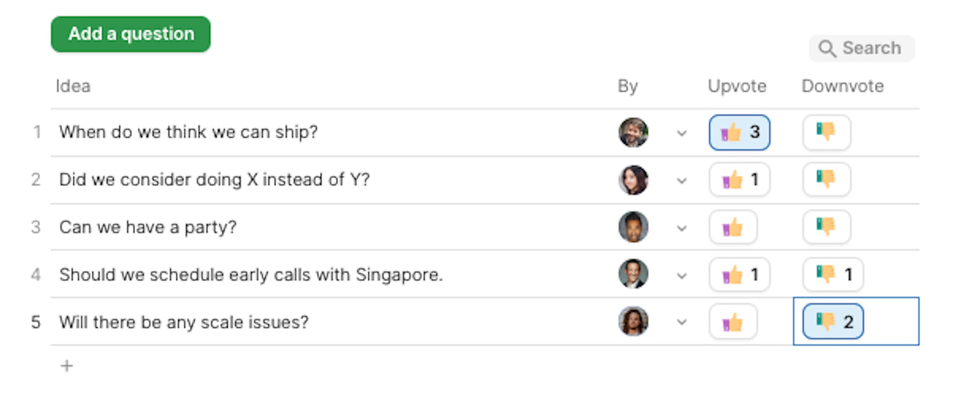The image size is (980, 395).
Task: Open the author dropdown for scale issues row
Action: [682, 322]
